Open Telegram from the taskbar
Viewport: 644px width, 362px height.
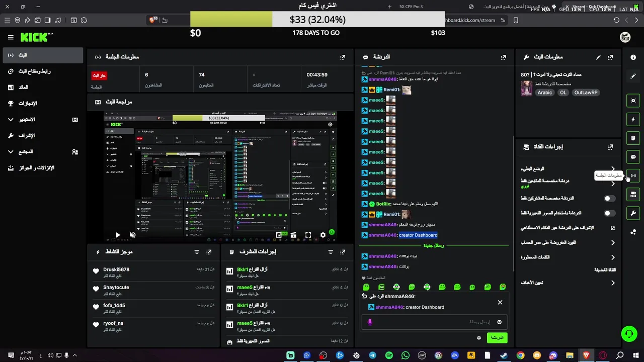tap(372, 355)
